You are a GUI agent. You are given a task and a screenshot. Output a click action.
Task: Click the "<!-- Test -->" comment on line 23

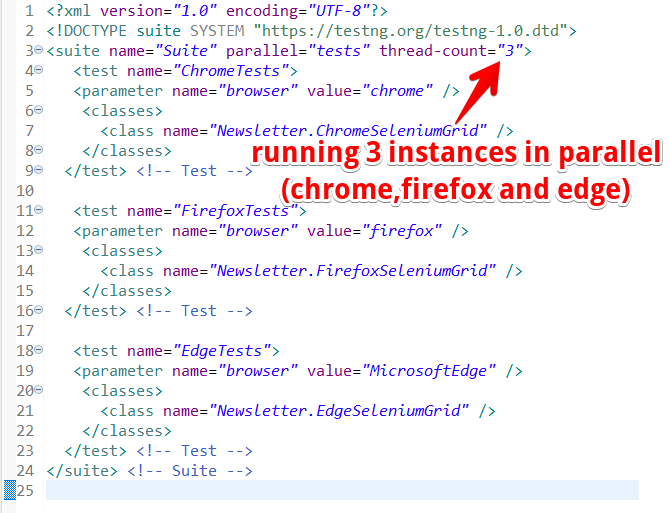[x=195, y=451]
